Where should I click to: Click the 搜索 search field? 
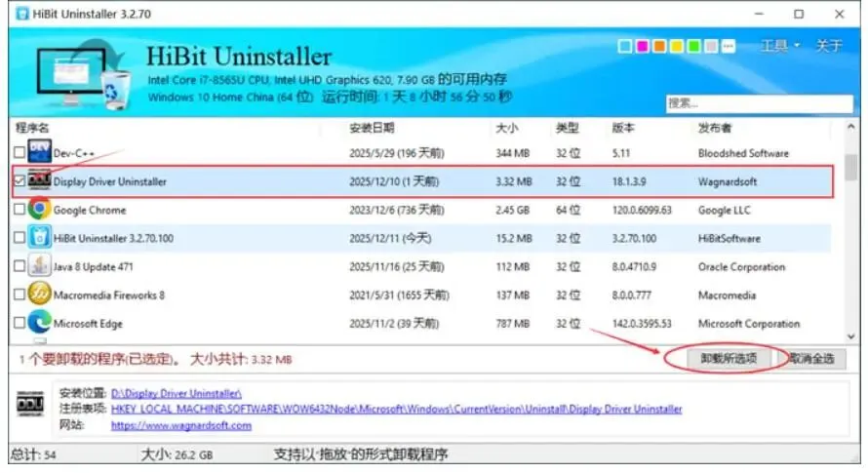(759, 103)
